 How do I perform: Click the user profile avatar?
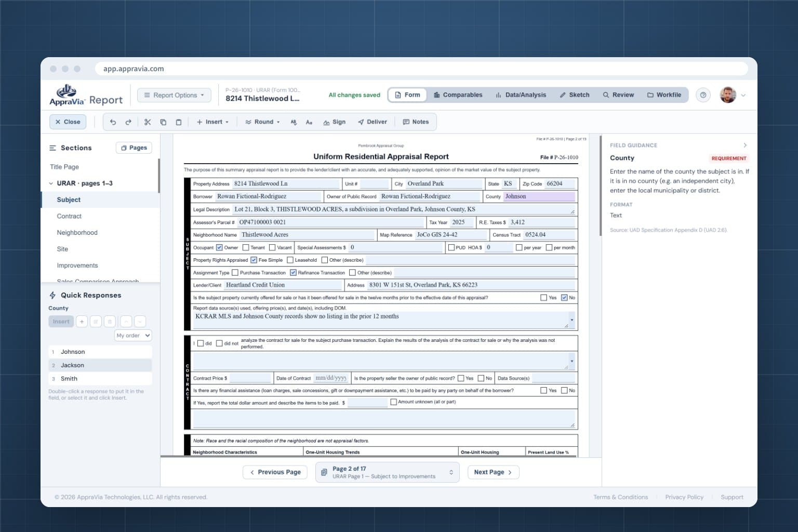click(x=728, y=95)
